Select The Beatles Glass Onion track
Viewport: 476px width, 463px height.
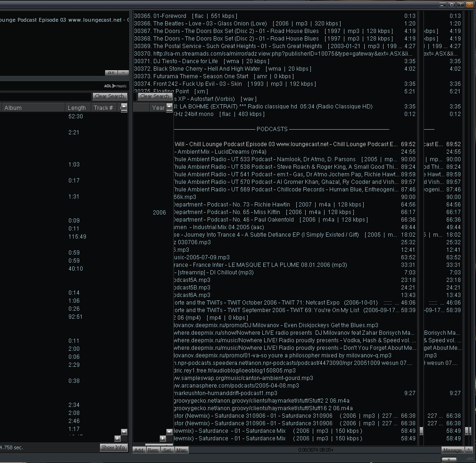coord(275,24)
